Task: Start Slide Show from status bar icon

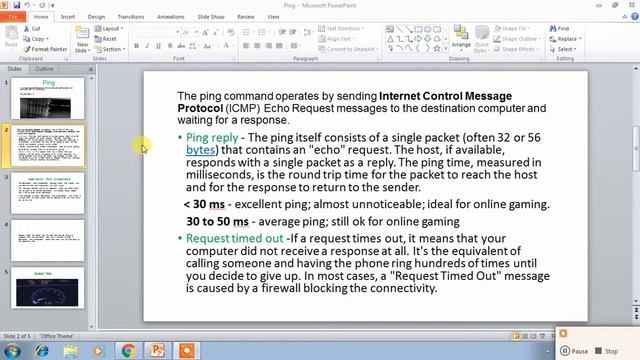Action: coord(542,336)
